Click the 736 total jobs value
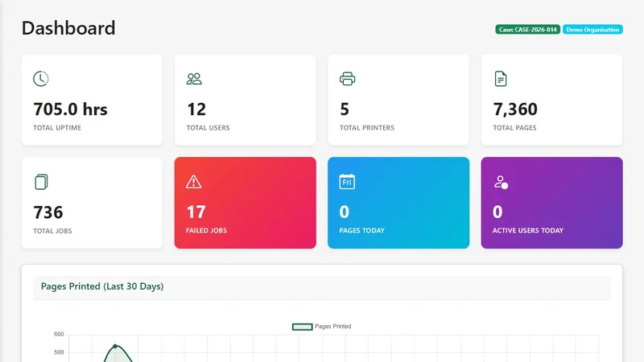This screenshot has height=362, width=644. (48, 212)
